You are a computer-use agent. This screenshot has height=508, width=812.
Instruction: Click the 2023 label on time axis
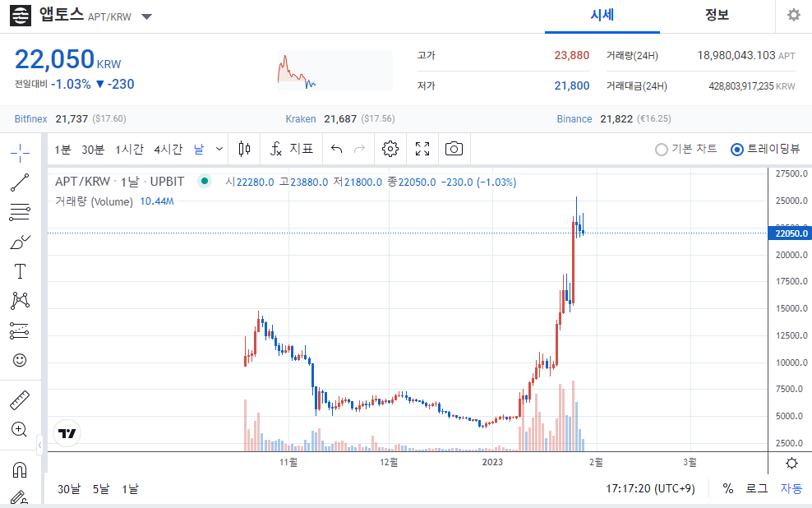(492, 462)
